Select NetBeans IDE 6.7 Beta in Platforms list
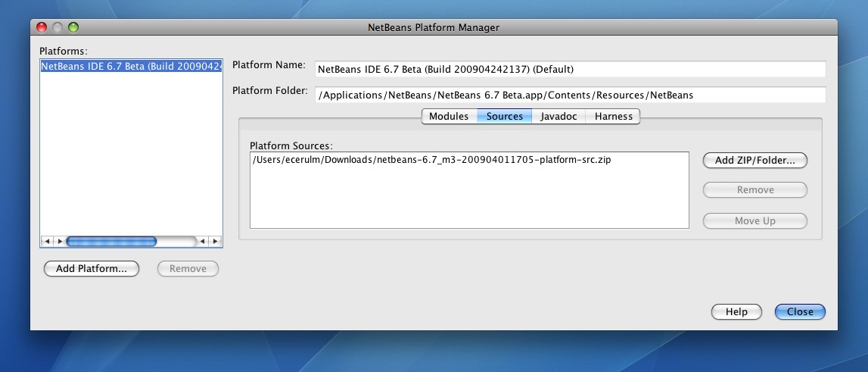 point(131,67)
